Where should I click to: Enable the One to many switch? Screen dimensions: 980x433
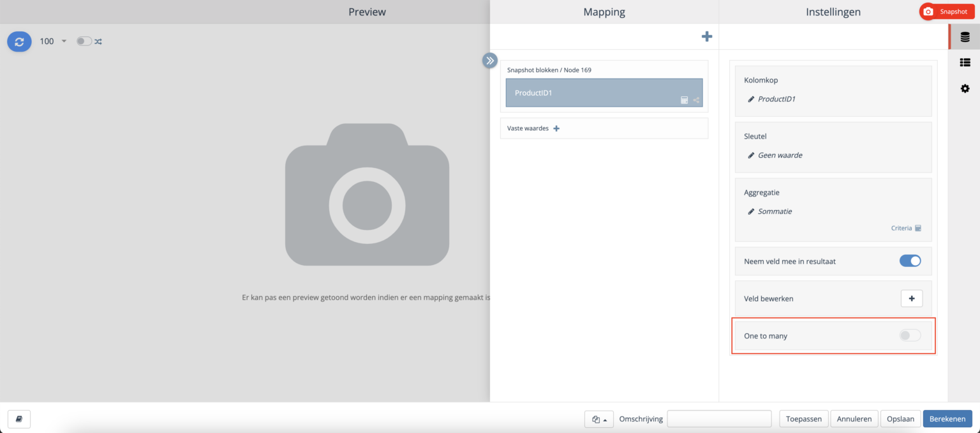910,335
